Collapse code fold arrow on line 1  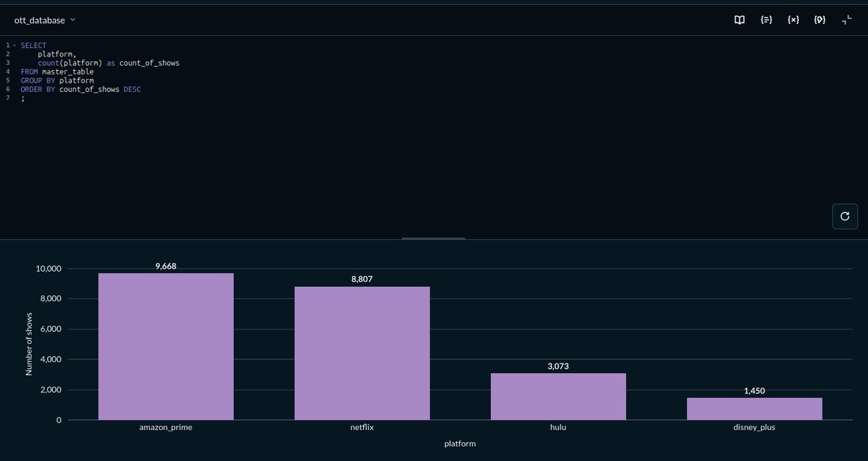point(14,46)
